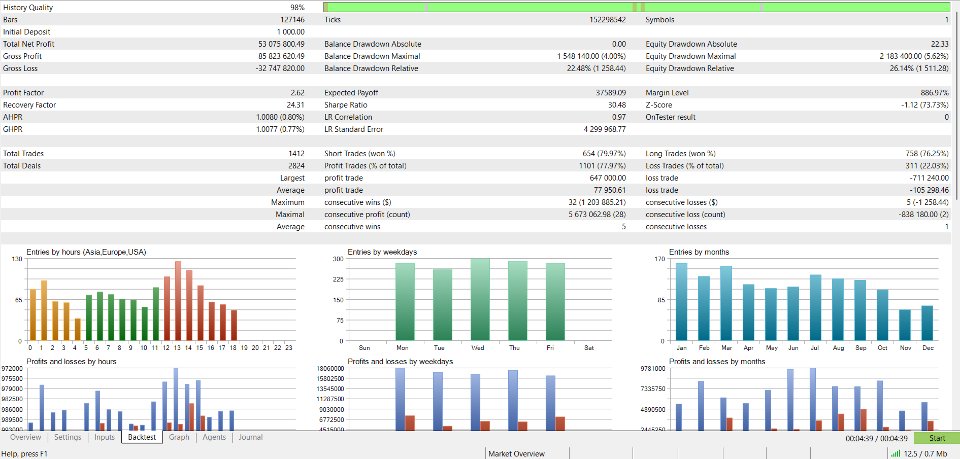This screenshot has width=960, height=459.
Task: Click the Profits and losses by hours title
Action: pyautogui.click(x=71, y=362)
